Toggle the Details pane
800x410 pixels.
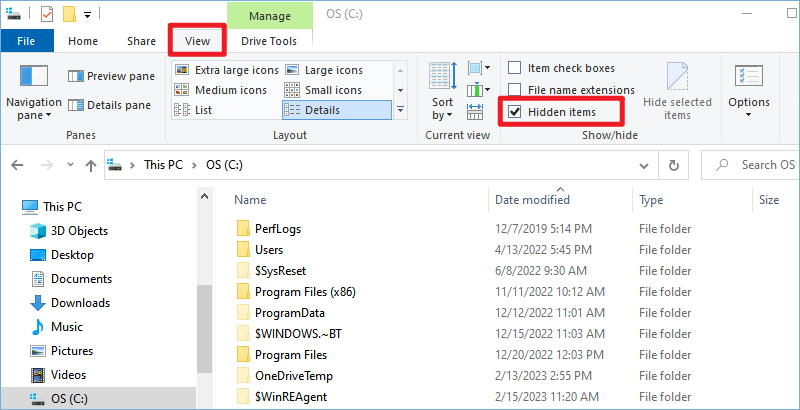pos(110,105)
